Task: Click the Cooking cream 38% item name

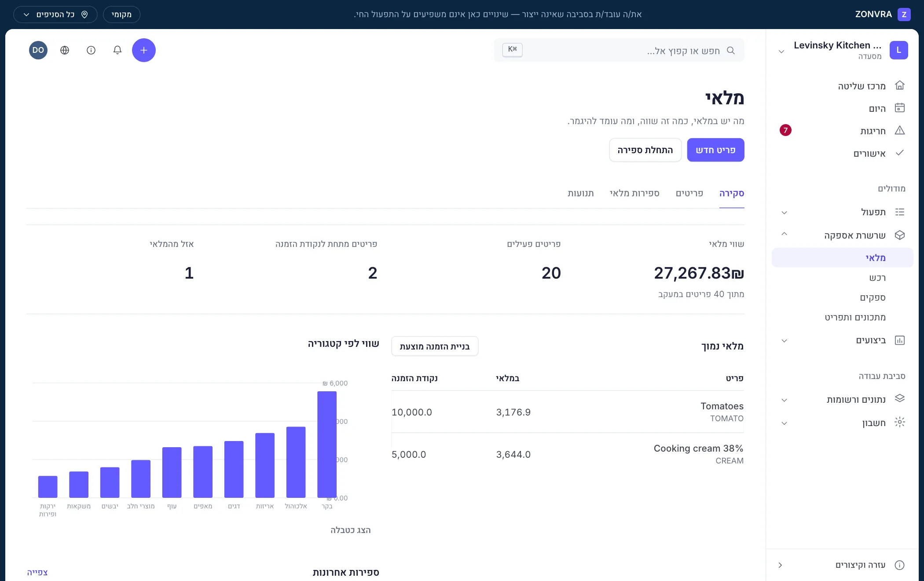Action: coord(698,448)
